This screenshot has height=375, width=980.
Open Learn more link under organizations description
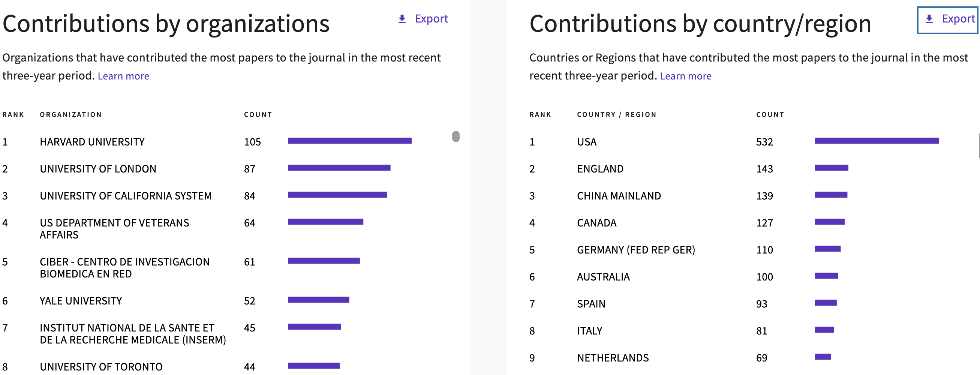123,76
